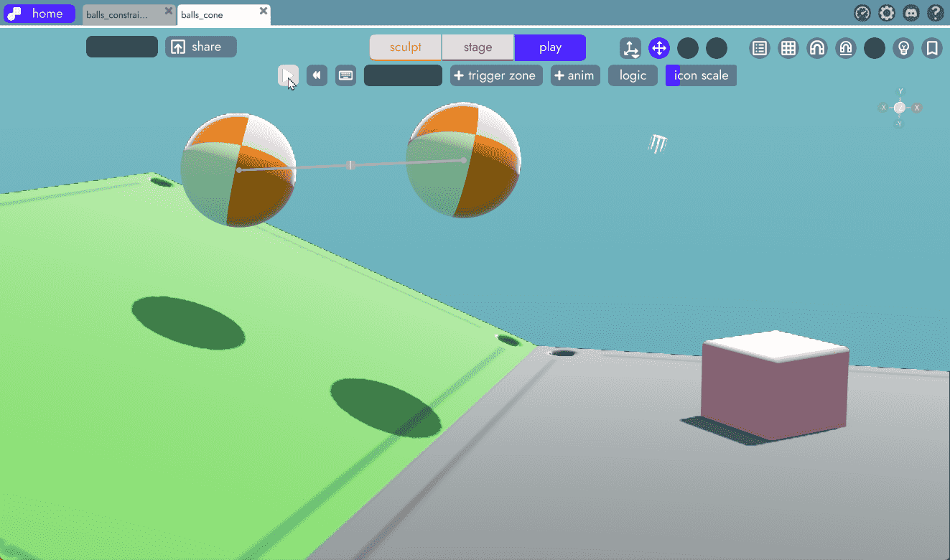Add a new trigger zone

pyautogui.click(x=496, y=75)
